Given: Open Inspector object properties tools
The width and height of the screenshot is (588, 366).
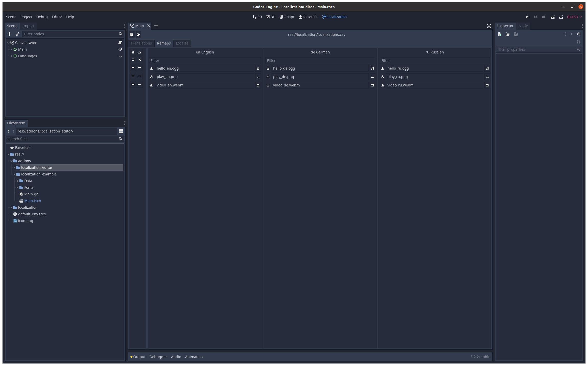Looking at the screenshot, I should tap(579, 42).
